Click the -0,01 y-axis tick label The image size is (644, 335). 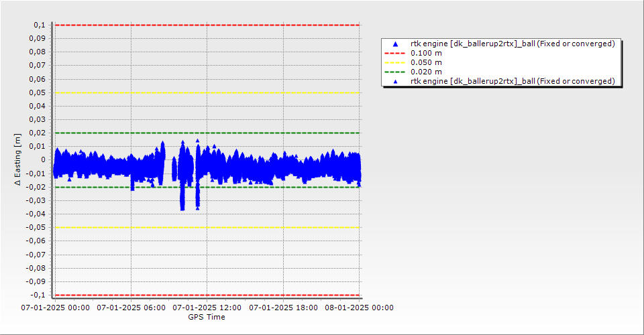click(x=36, y=174)
